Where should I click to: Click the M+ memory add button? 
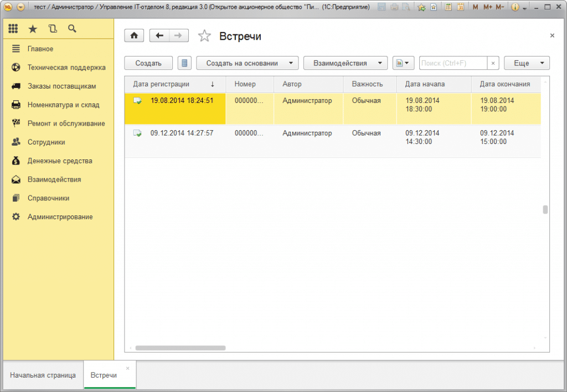pyautogui.click(x=487, y=7)
